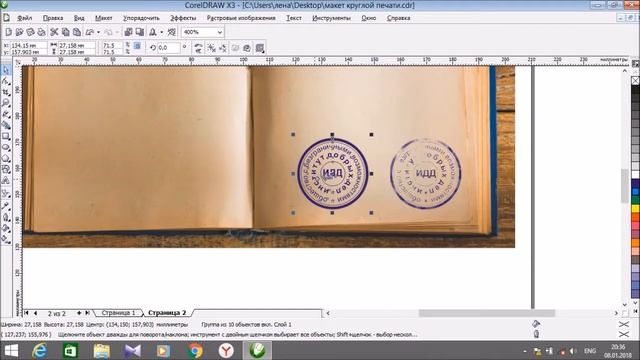
Task: Click the yellow color swatch in palette
Action: tap(636, 209)
